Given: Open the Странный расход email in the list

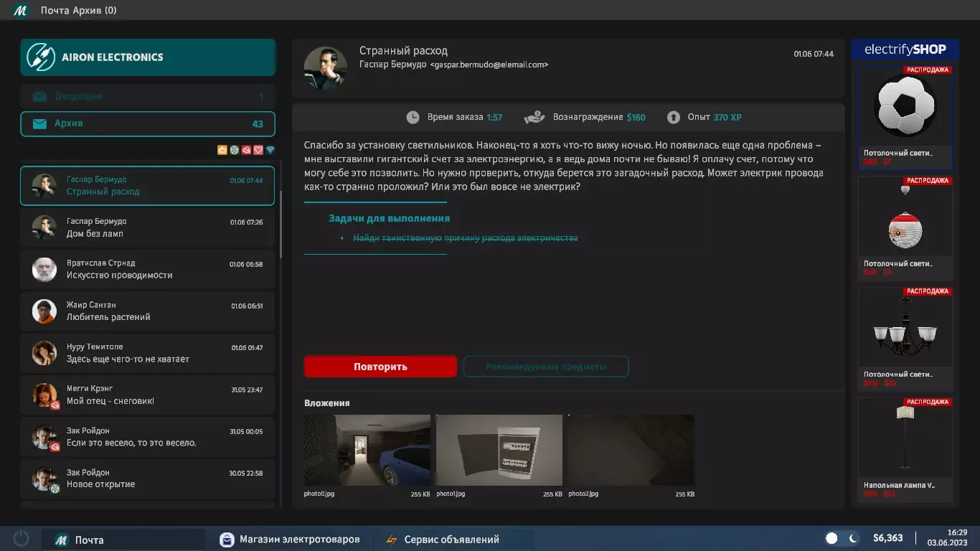Looking at the screenshot, I should click(x=148, y=186).
